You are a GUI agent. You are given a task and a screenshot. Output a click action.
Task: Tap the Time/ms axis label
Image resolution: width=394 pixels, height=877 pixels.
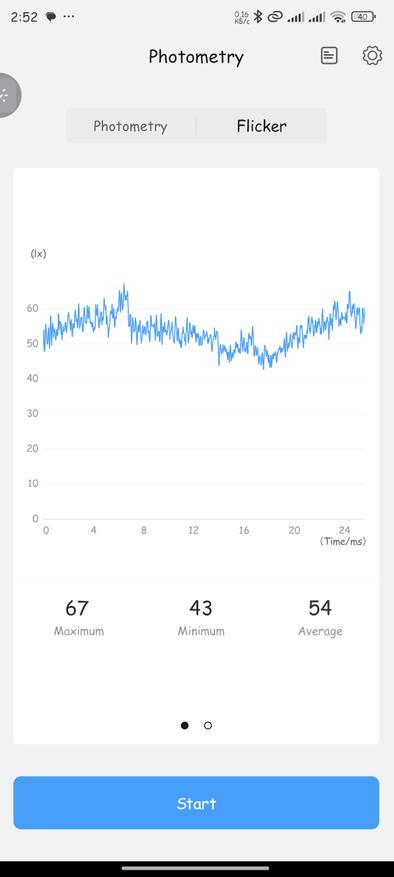343,541
